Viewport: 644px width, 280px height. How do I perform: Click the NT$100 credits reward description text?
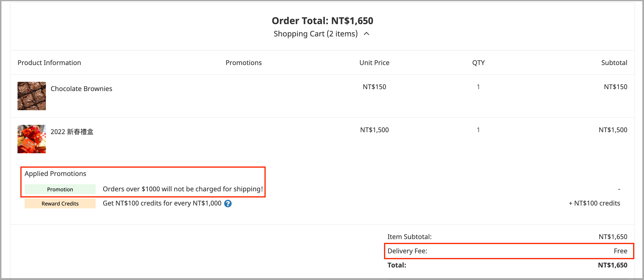162,203
